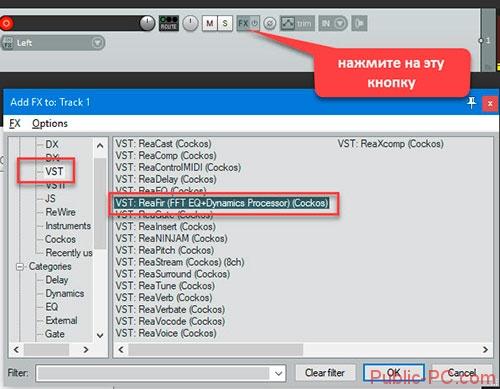Select JS in the FX tree
The height and width of the screenshot is (389, 500).
pyautogui.click(x=50, y=198)
